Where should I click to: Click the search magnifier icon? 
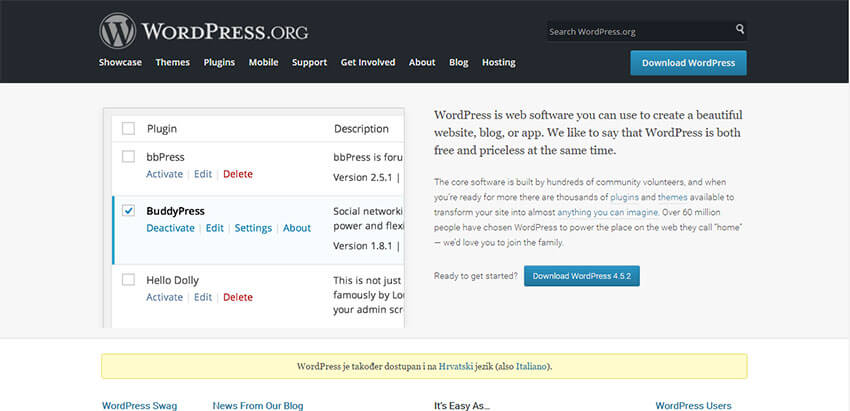[x=740, y=30]
